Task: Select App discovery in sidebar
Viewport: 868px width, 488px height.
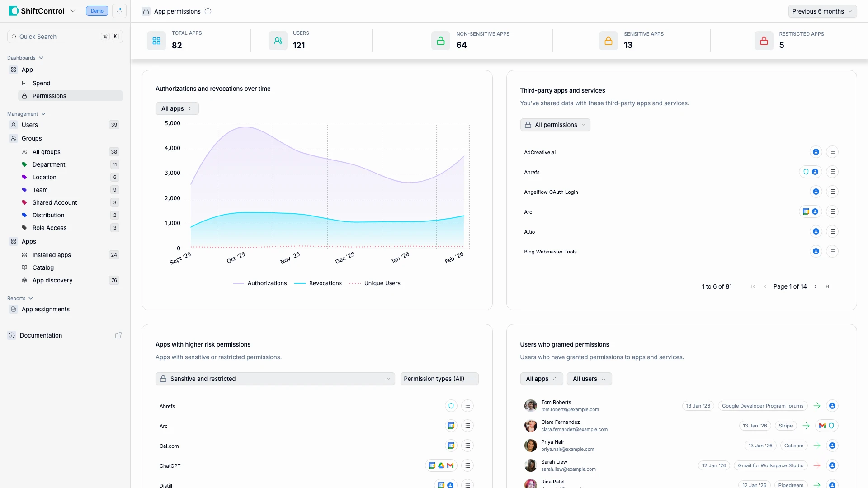Action: [x=52, y=280]
